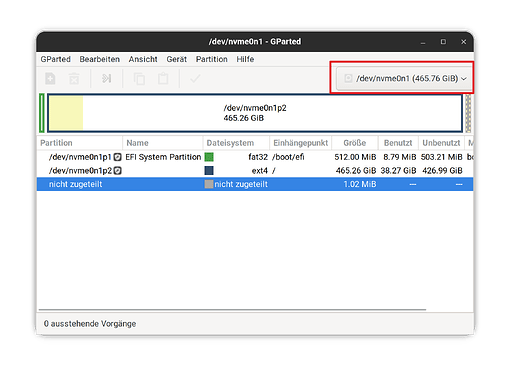The height and width of the screenshot is (375, 509).
Task: Open the Gerät menu
Action: [177, 59]
